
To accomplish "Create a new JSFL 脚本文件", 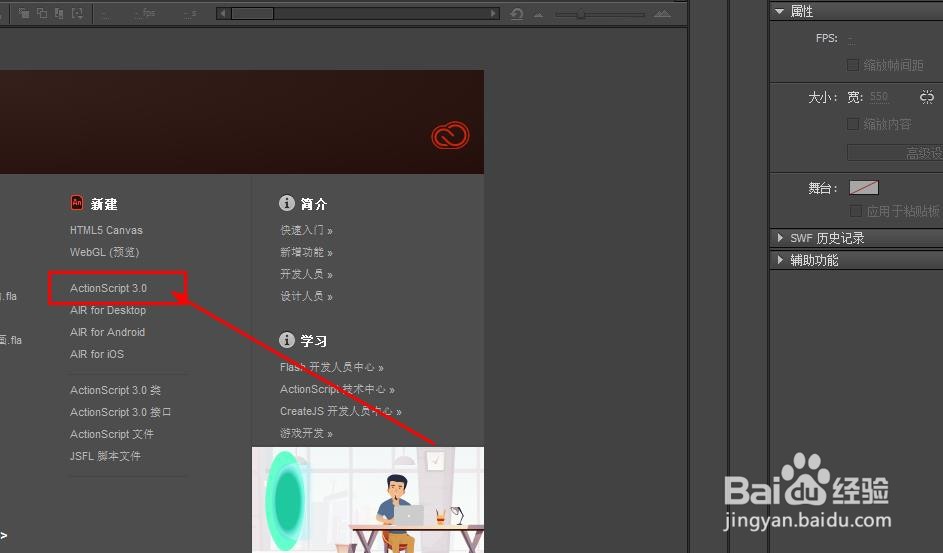I will [105, 456].
